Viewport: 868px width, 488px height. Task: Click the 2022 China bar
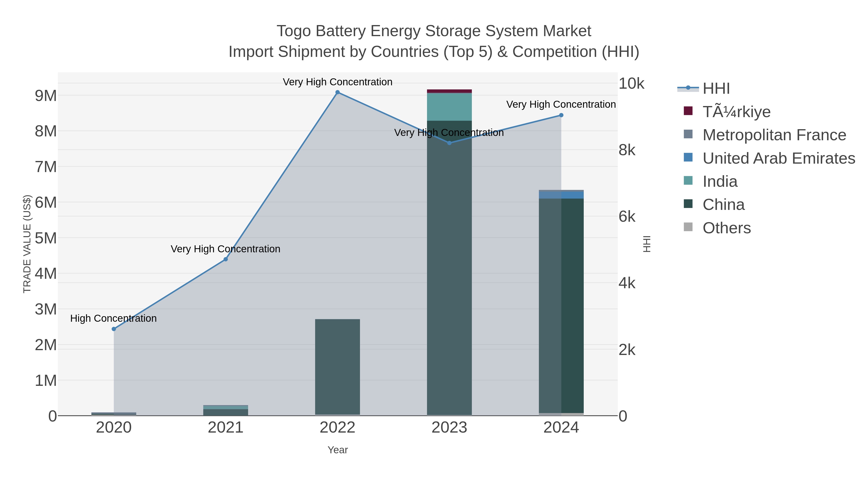point(338,367)
